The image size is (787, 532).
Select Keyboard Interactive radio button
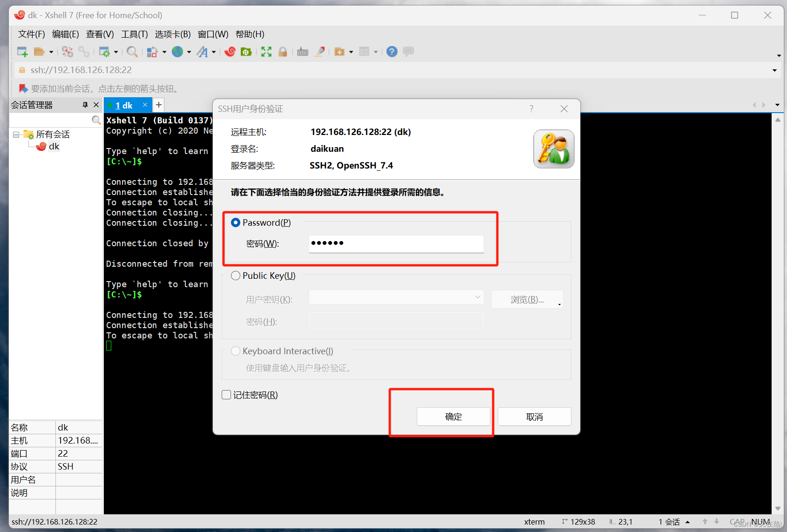(x=236, y=351)
